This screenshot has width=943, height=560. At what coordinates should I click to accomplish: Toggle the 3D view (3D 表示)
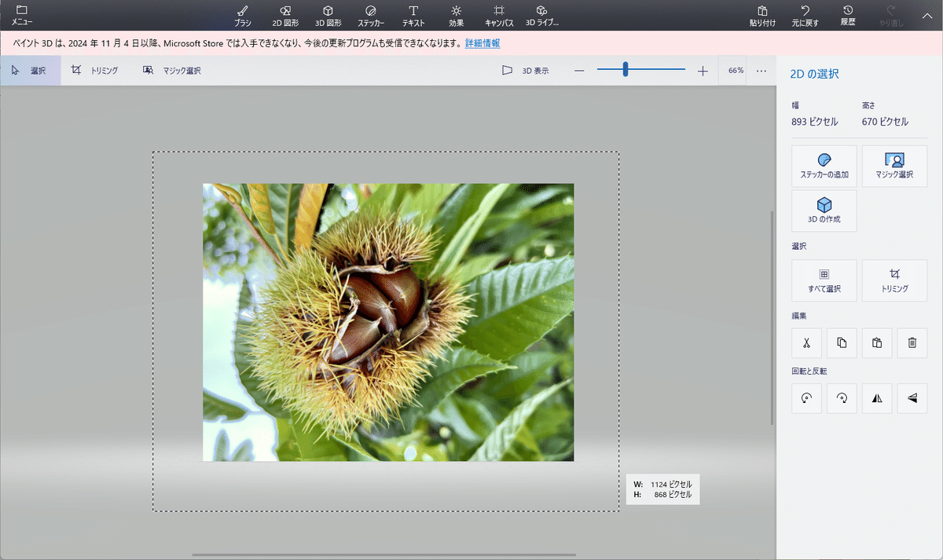pos(526,71)
